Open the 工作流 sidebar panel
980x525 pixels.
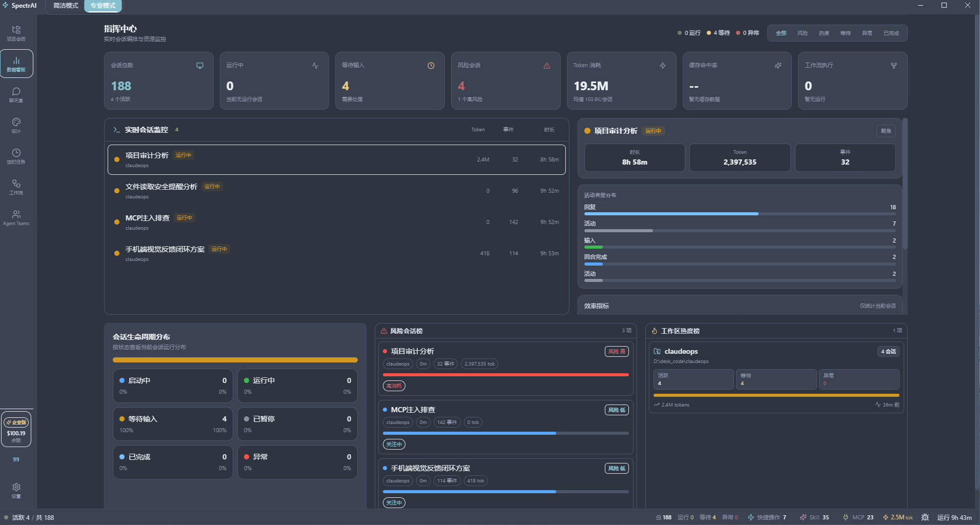tap(16, 186)
